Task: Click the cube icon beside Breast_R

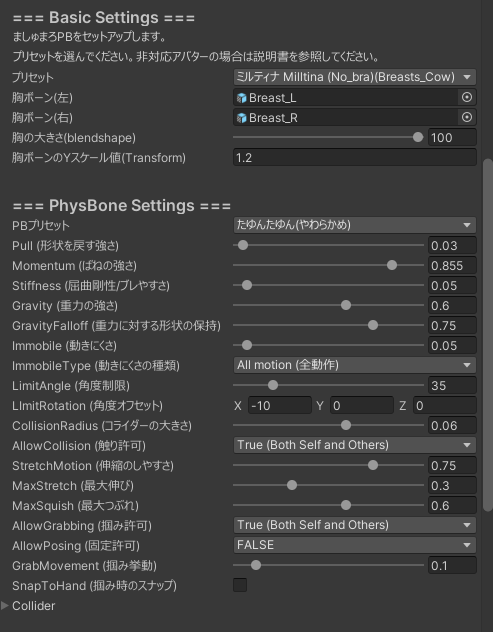Action: (241, 118)
